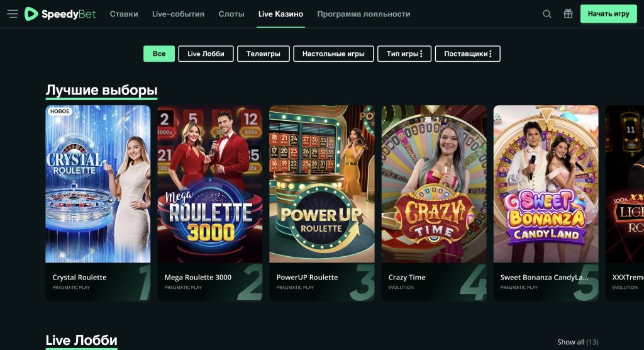Expand the Поставщики dropdown
Viewport: 644px width, 350px height.
click(x=467, y=54)
